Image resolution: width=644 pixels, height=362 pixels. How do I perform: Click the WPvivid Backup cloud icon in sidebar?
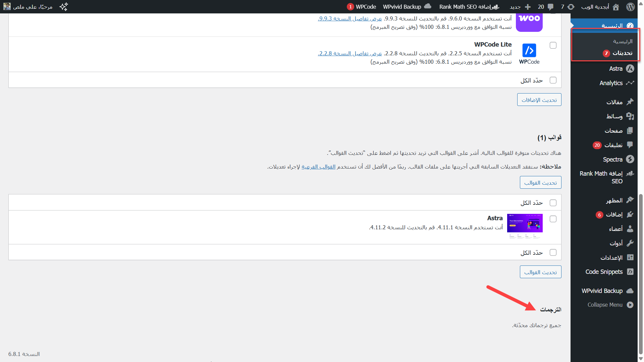[630, 291]
